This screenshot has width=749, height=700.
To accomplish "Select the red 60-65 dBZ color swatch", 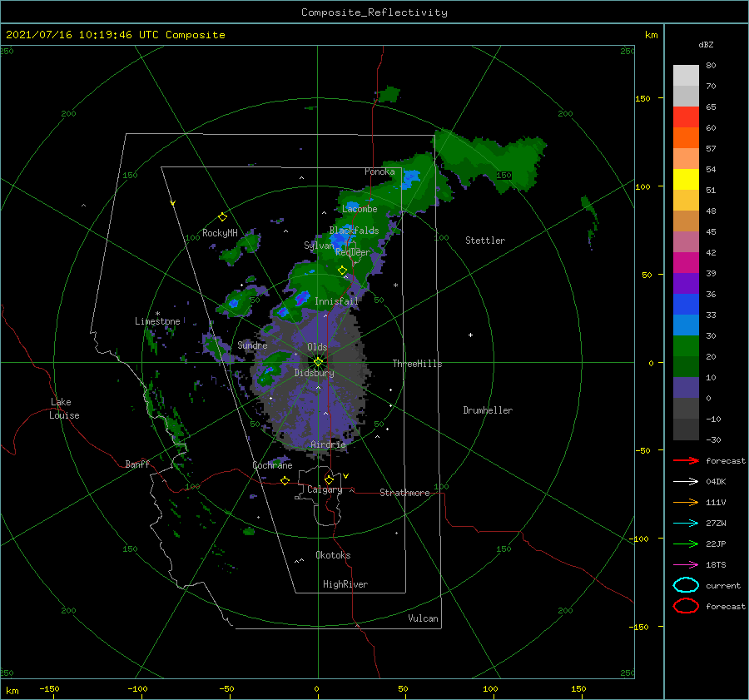I will (x=686, y=117).
